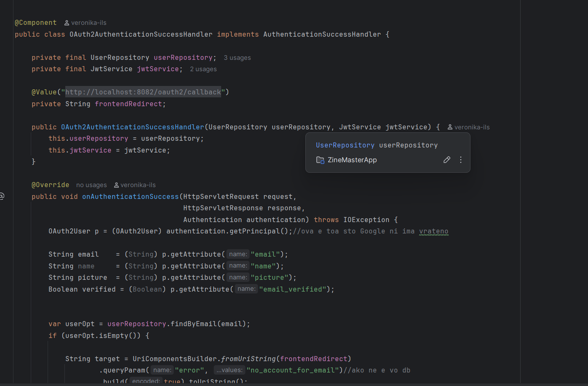Click the author icon next to @Component
This screenshot has height=386, width=588.
tap(67, 23)
